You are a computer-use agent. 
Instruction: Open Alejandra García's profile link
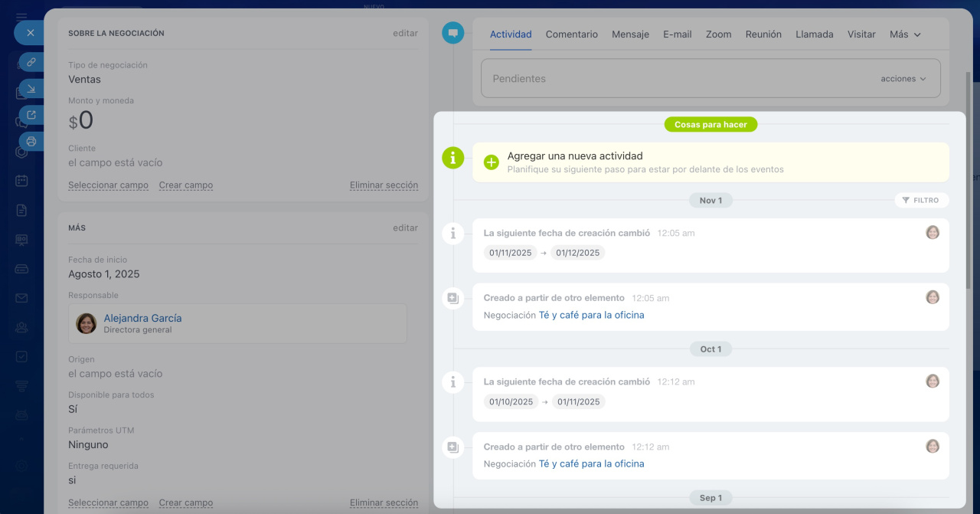[x=142, y=318]
